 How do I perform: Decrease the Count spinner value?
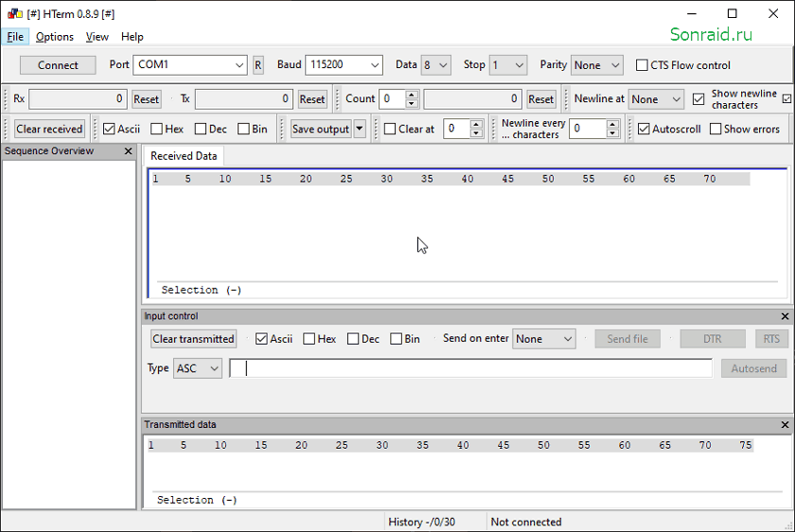click(413, 103)
